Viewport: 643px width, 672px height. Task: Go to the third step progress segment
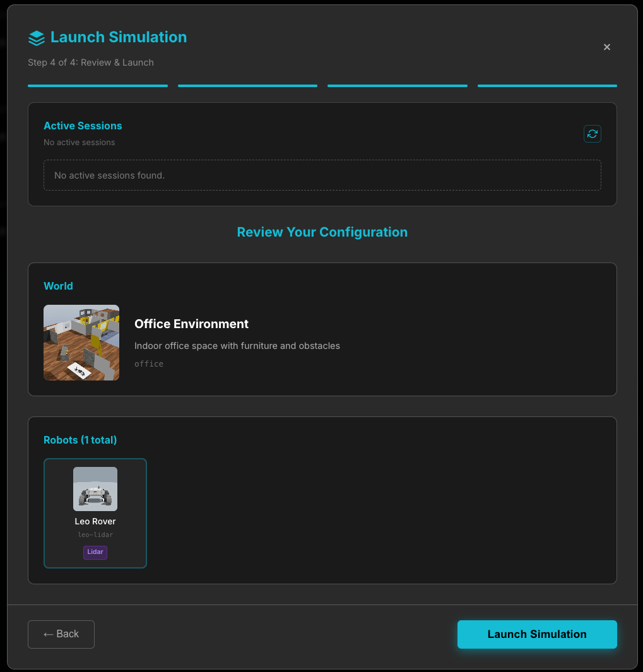tap(397, 86)
